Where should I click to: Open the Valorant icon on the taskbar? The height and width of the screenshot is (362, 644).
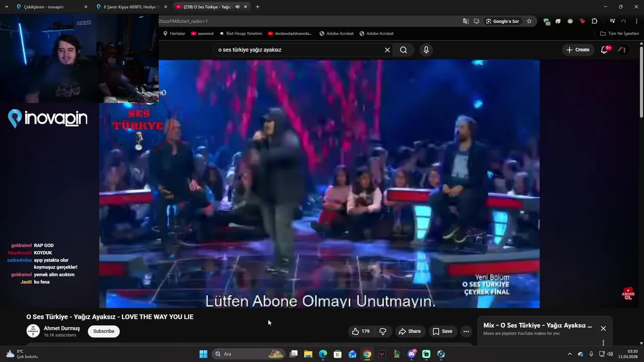pyautogui.click(x=382, y=354)
